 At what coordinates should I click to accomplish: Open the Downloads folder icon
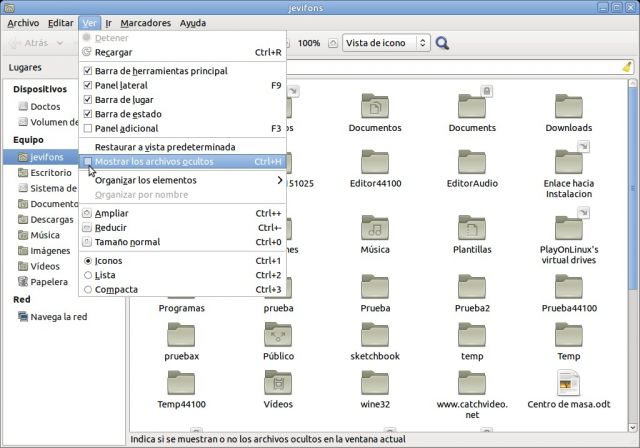coord(568,107)
